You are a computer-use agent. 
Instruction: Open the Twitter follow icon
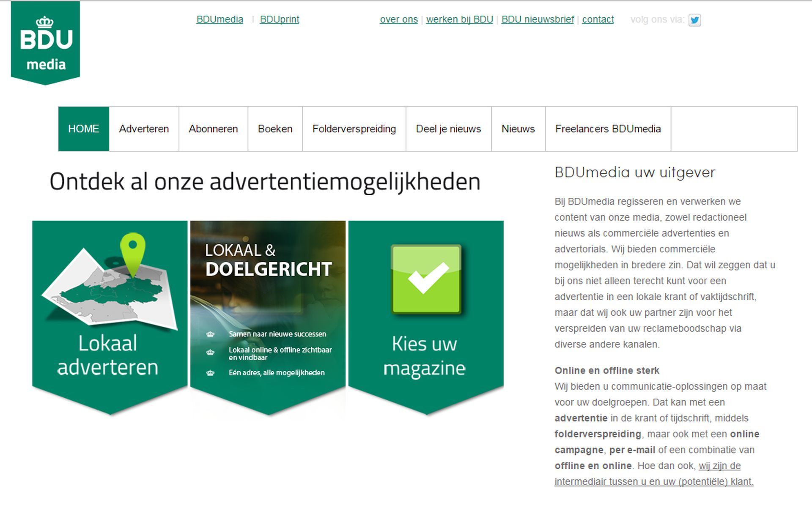click(x=694, y=20)
